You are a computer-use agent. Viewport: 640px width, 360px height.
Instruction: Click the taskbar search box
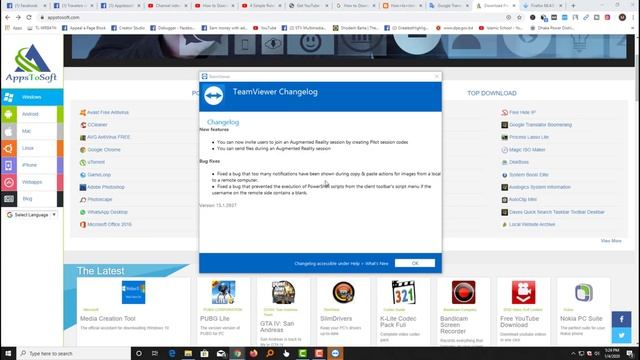pyautogui.click(x=73, y=353)
